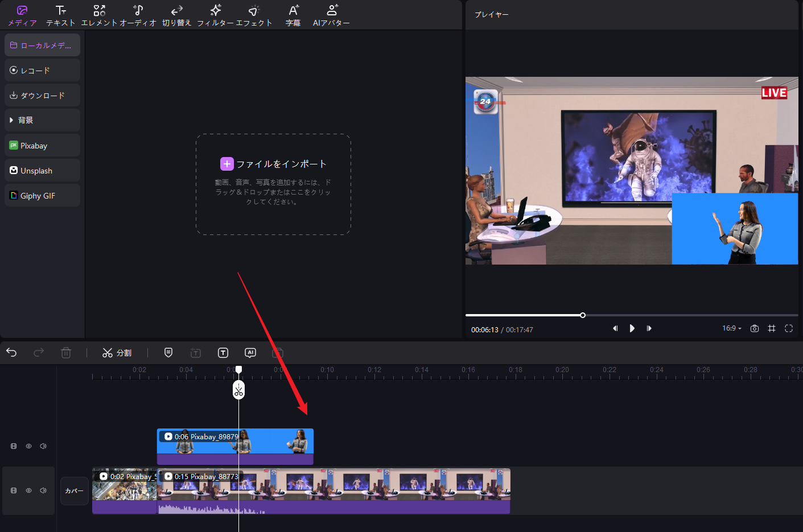Select the レコード record option
The image size is (803, 532).
point(42,70)
